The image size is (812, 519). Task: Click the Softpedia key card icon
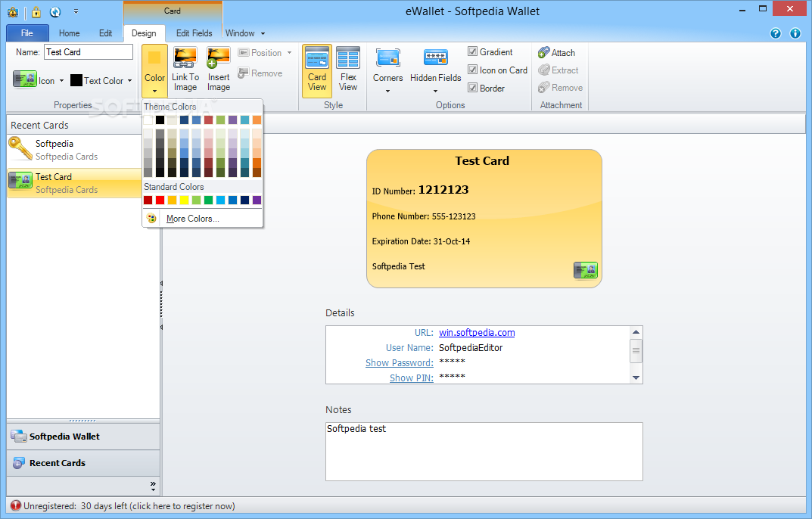coord(20,149)
